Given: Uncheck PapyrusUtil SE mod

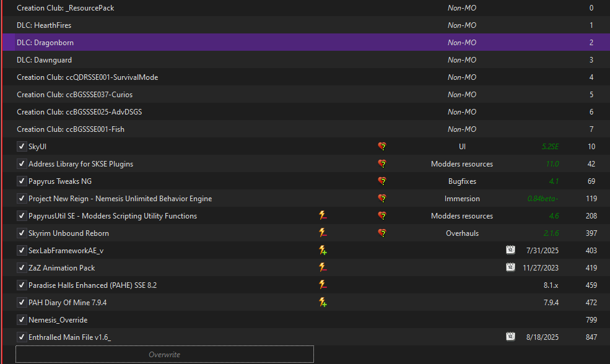Looking at the screenshot, I should (x=22, y=216).
